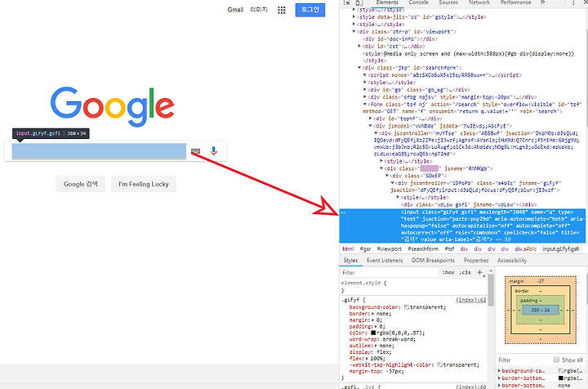Click the word-wrap: break-word declaration
The width and height of the screenshot is (588, 389).
coord(382,339)
